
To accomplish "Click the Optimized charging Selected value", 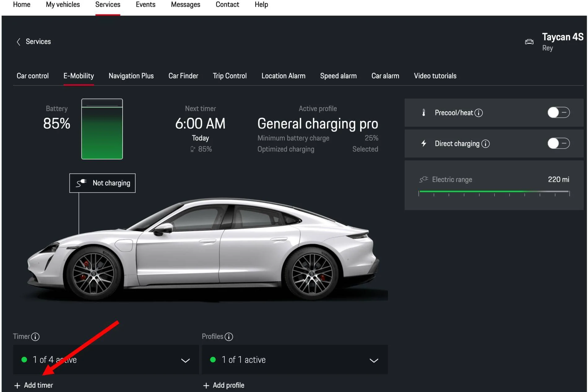I will click(365, 149).
